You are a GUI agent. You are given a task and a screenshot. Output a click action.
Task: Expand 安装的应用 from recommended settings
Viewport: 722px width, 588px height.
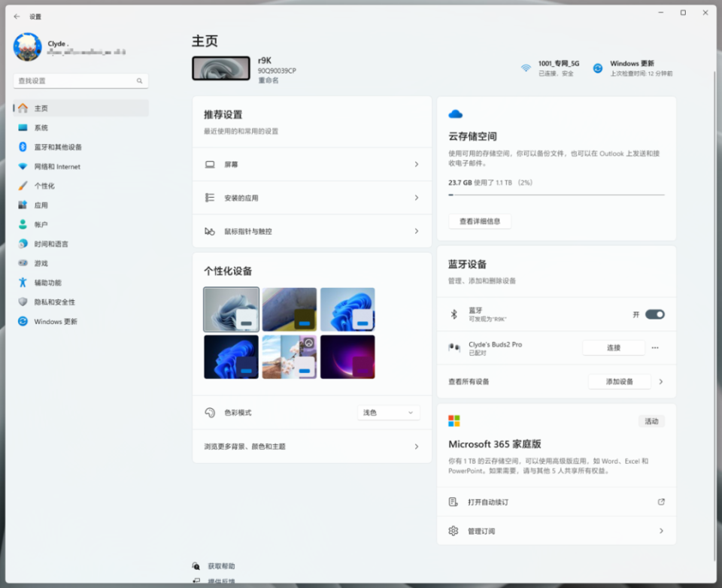[311, 197]
